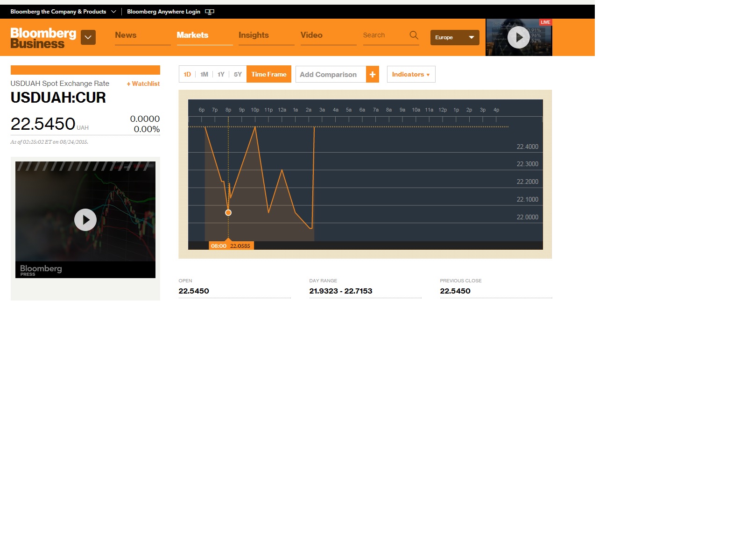Click the 22.0000 price axis label

[528, 217]
